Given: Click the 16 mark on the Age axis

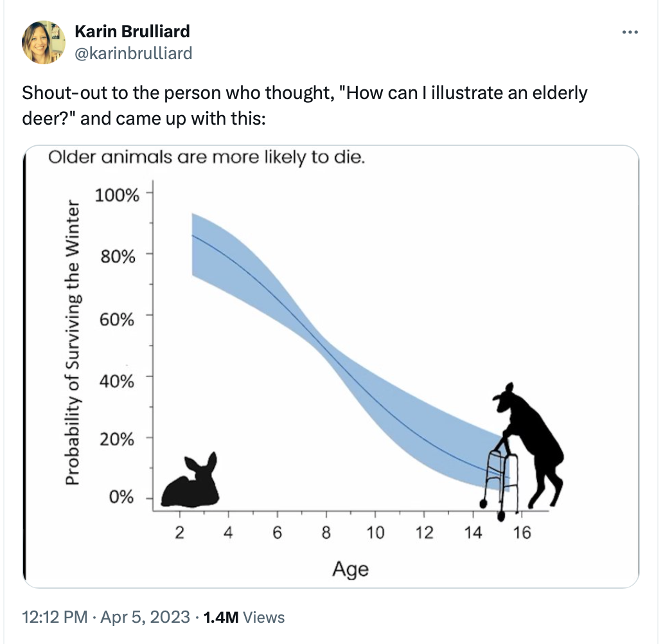Looking at the screenshot, I should (x=524, y=533).
